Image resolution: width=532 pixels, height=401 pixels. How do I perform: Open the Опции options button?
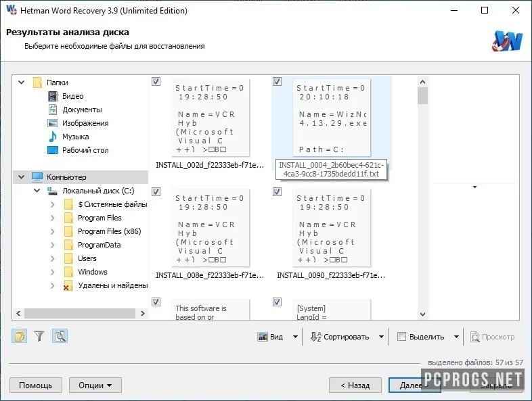[95, 385]
